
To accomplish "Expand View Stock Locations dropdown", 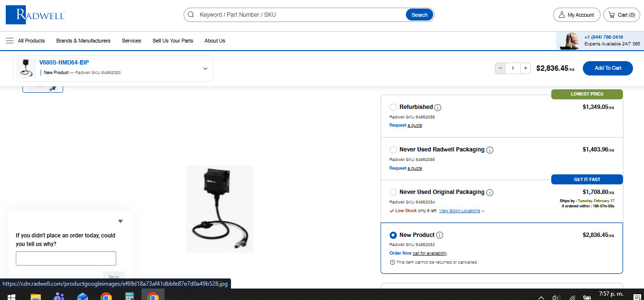I will pos(462,211).
